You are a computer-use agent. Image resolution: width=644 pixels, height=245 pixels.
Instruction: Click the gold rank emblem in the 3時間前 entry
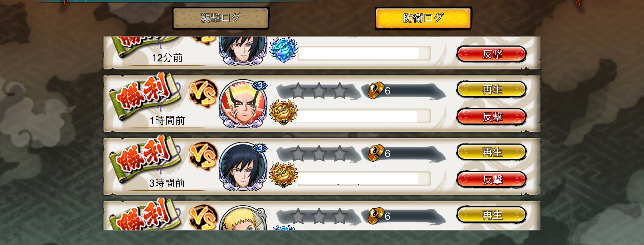[x=283, y=175]
